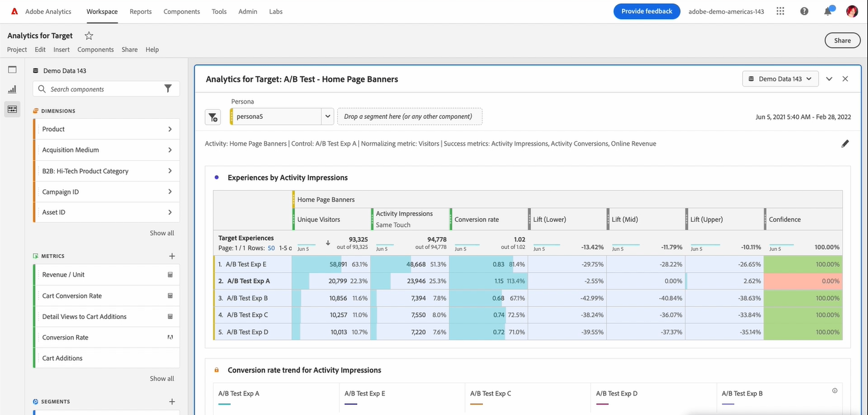868x415 pixels.
Task: Open the app switcher grid icon
Action: 780,11
